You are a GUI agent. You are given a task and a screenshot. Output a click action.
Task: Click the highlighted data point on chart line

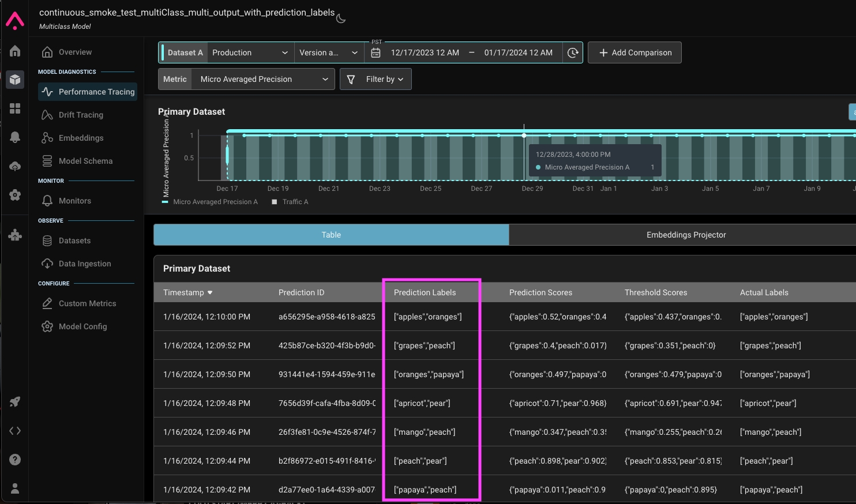click(x=524, y=136)
